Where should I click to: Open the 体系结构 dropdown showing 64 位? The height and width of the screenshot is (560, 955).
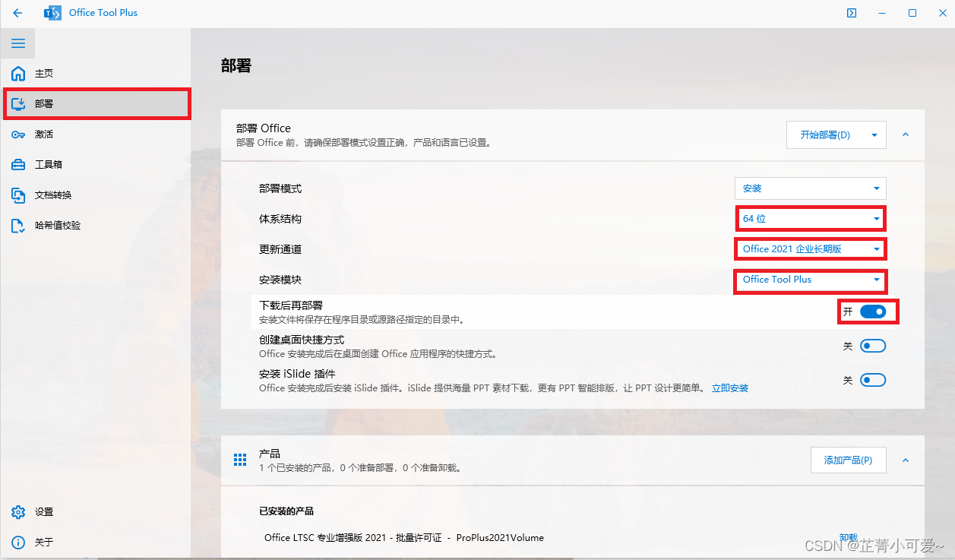coord(811,219)
